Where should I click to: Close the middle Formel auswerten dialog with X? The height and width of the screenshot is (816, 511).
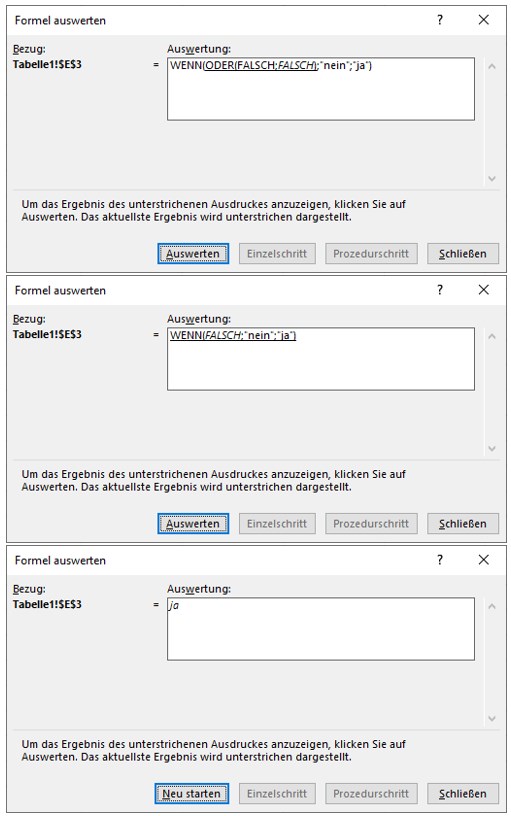[483, 289]
